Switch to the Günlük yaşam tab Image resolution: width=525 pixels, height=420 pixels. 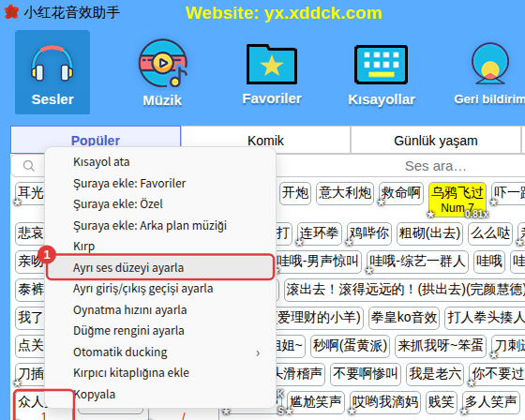tap(436, 141)
